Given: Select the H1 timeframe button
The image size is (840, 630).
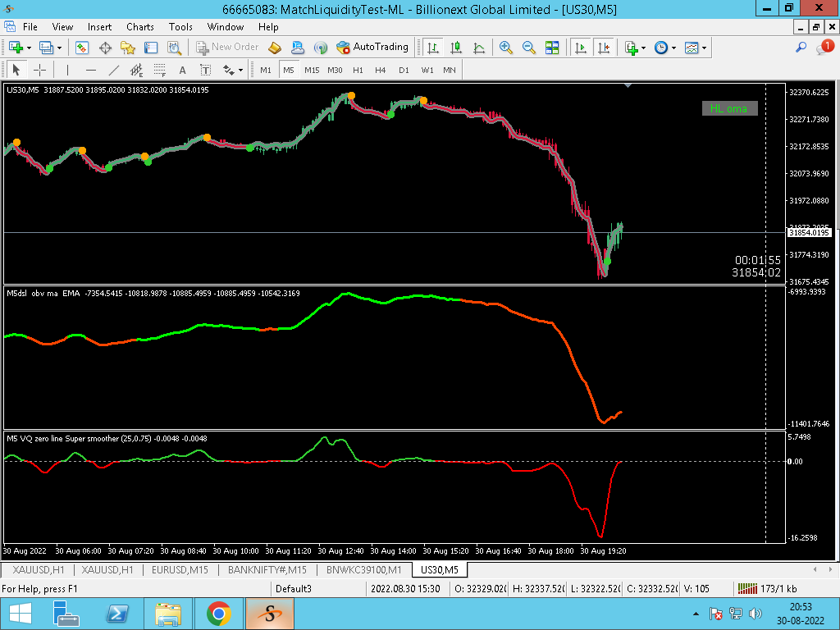Looking at the screenshot, I should point(358,71).
